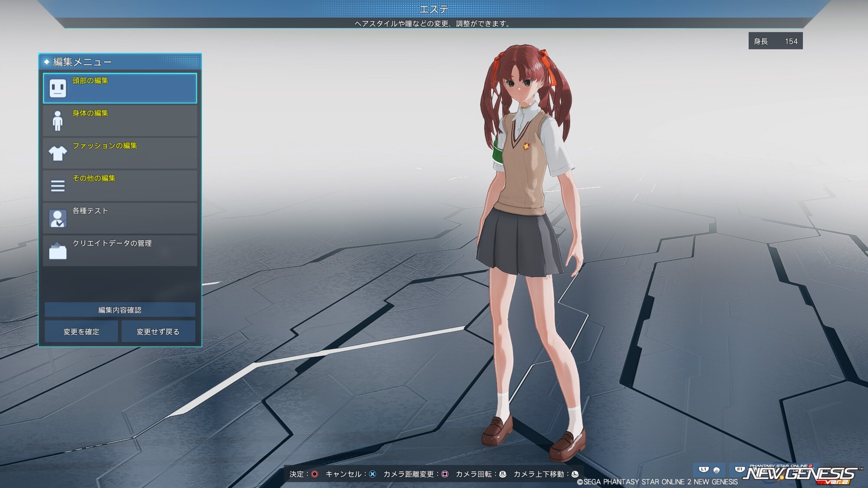
Task: Click the 編集メニュー panel header
Action: 120,62
